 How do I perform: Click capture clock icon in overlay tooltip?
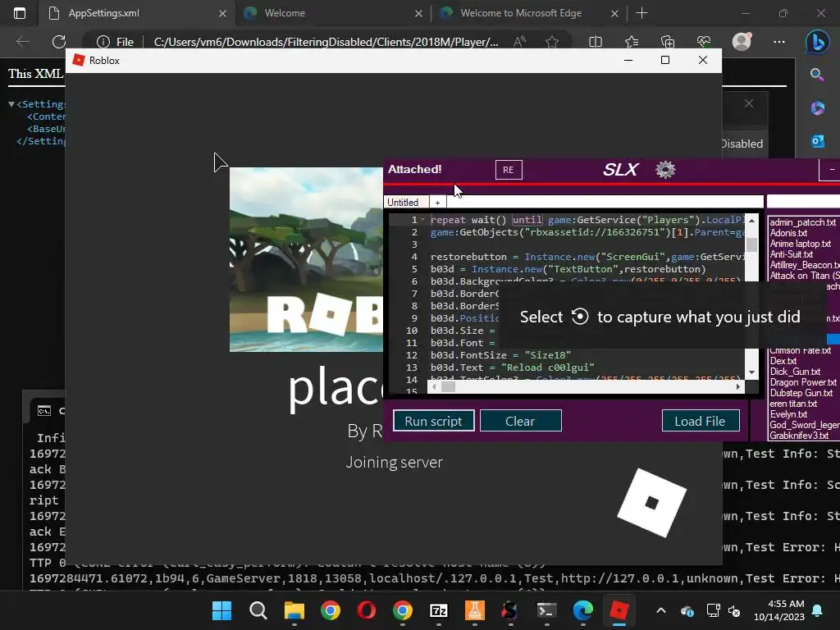[580, 317]
